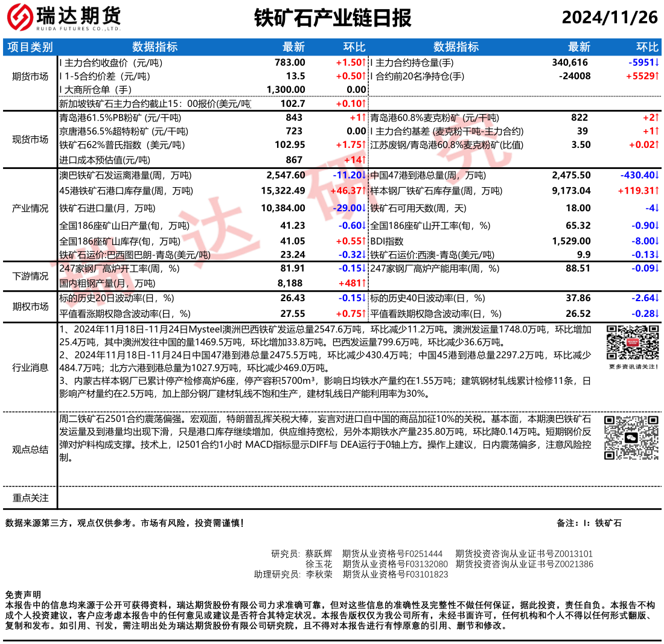Click the warehouse receipt value 1,300.00
The image size is (664, 644).
tap(286, 90)
